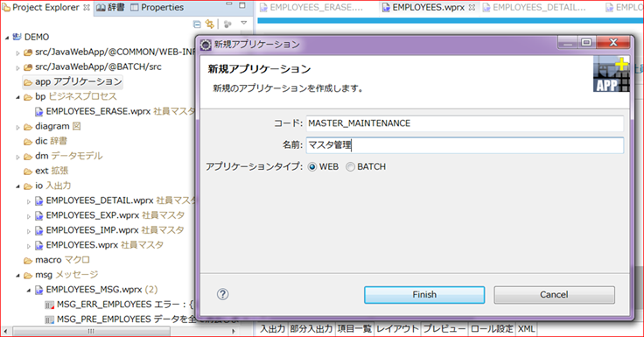Open the プレビュー bottom tab
The image size is (644, 337).
[444, 329]
